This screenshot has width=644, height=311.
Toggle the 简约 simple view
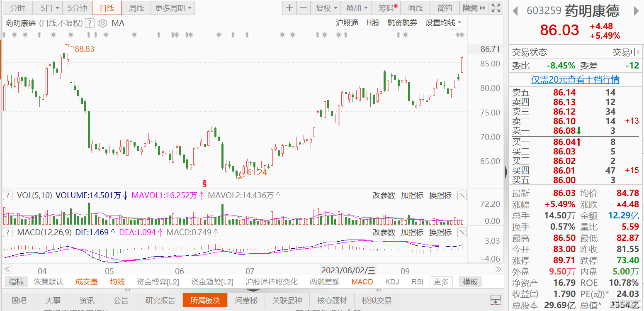pyautogui.click(x=445, y=8)
